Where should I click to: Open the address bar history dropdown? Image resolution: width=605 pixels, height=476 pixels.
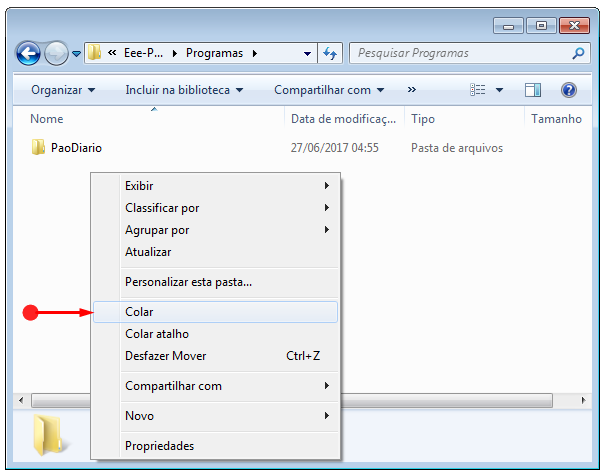[x=307, y=54]
